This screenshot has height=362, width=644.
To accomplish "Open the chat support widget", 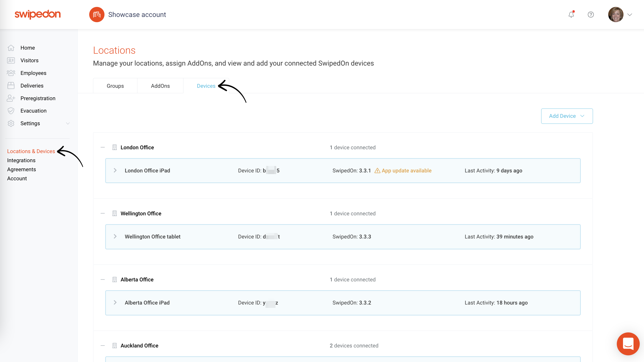I will coord(628,344).
